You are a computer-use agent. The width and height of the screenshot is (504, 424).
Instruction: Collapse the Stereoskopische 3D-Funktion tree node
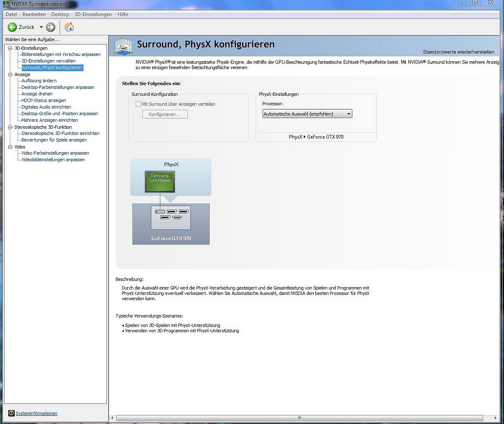click(x=10, y=127)
